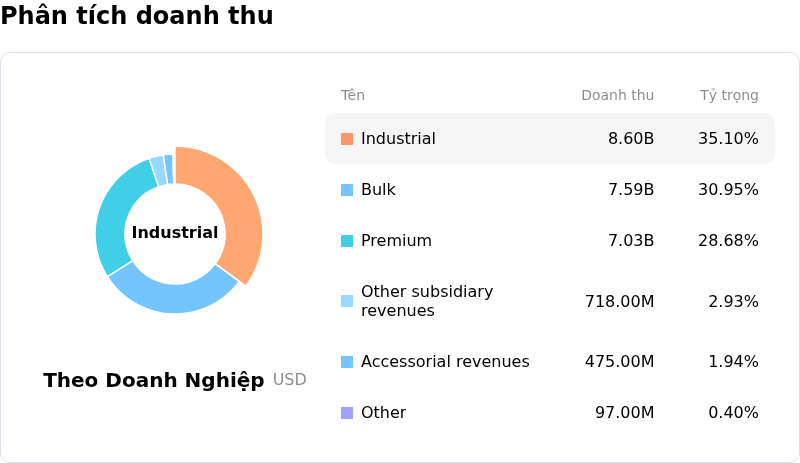This screenshot has width=800, height=463.
Task: Select the Accessorial revenues row label
Action: (445, 361)
